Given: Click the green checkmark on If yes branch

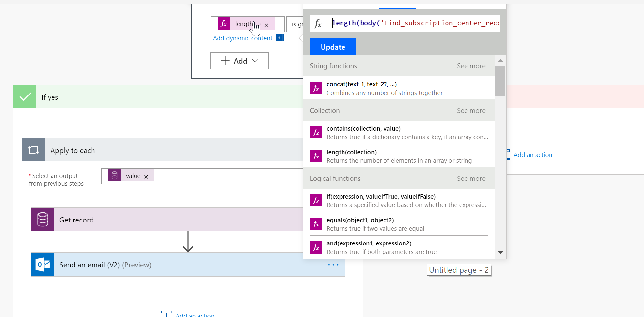Looking at the screenshot, I should pyautogui.click(x=24, y=96).
